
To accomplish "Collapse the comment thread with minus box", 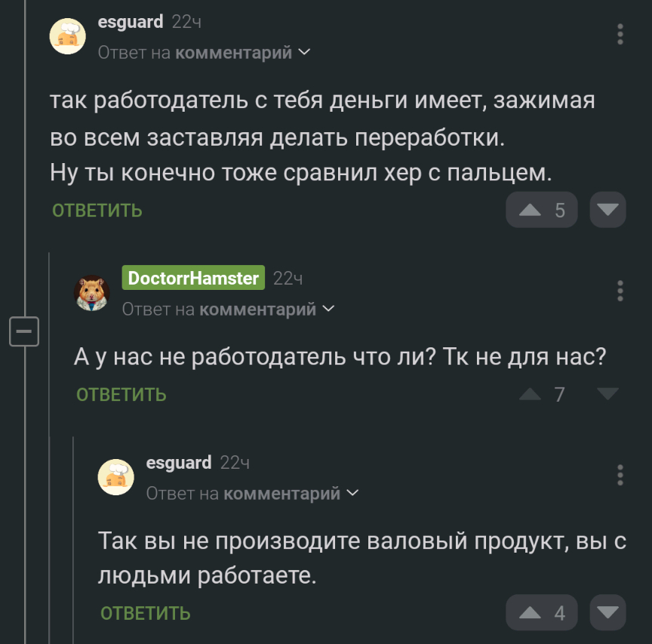I will tap(23, 331).
